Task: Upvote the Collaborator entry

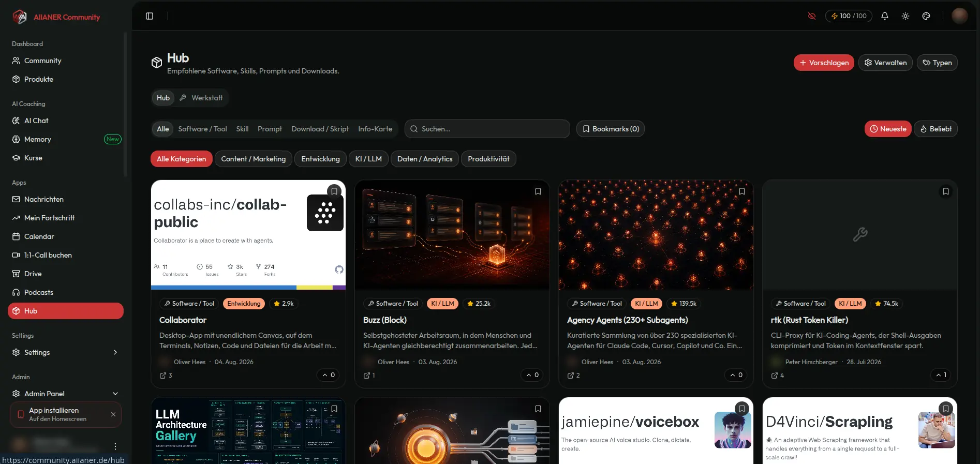Action: point(329,375)
